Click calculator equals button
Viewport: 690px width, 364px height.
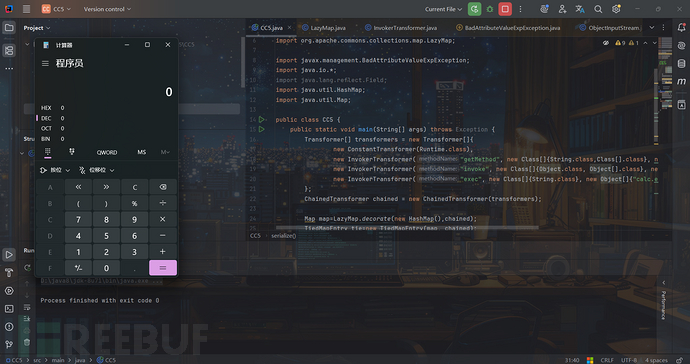coord(163,268)
